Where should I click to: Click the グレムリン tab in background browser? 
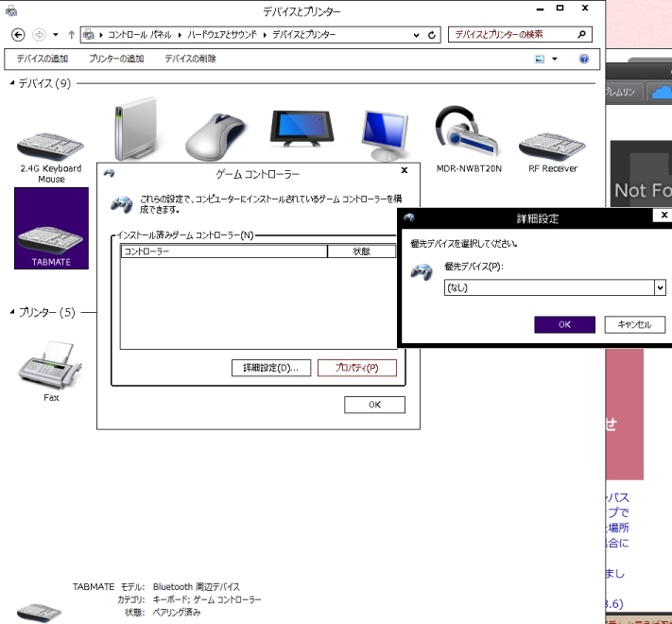(x=626, y=92)
